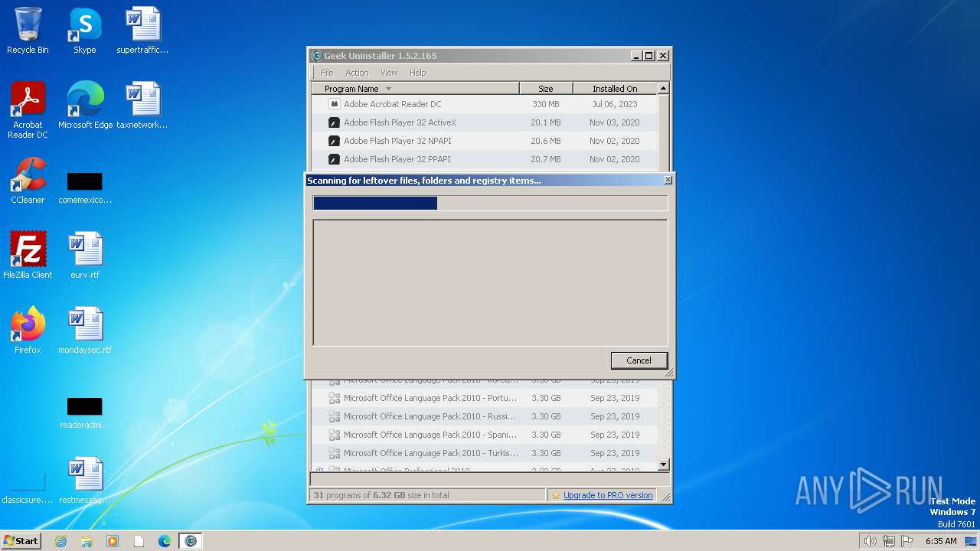Open volume control in system tray

point(870,541)
